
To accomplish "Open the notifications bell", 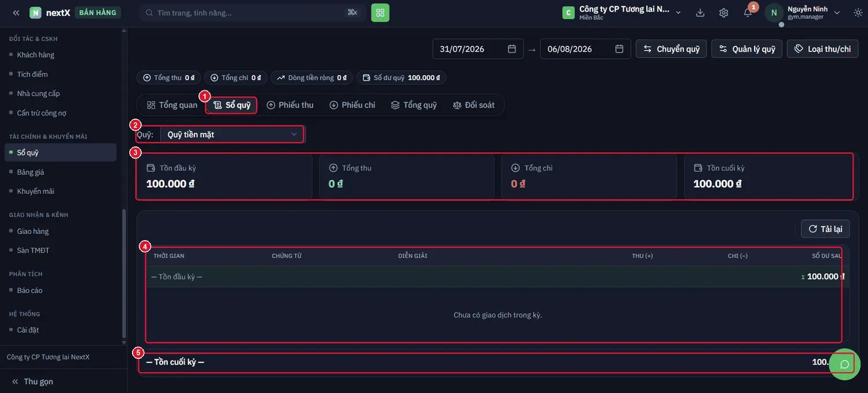I will (748, 13).
